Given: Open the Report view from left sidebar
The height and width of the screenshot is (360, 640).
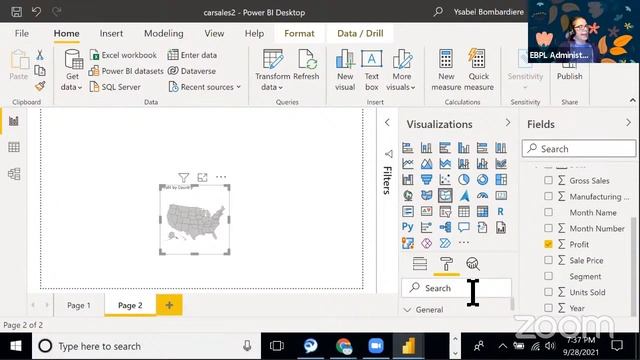Looking at the screenshot, I should 13,121.
